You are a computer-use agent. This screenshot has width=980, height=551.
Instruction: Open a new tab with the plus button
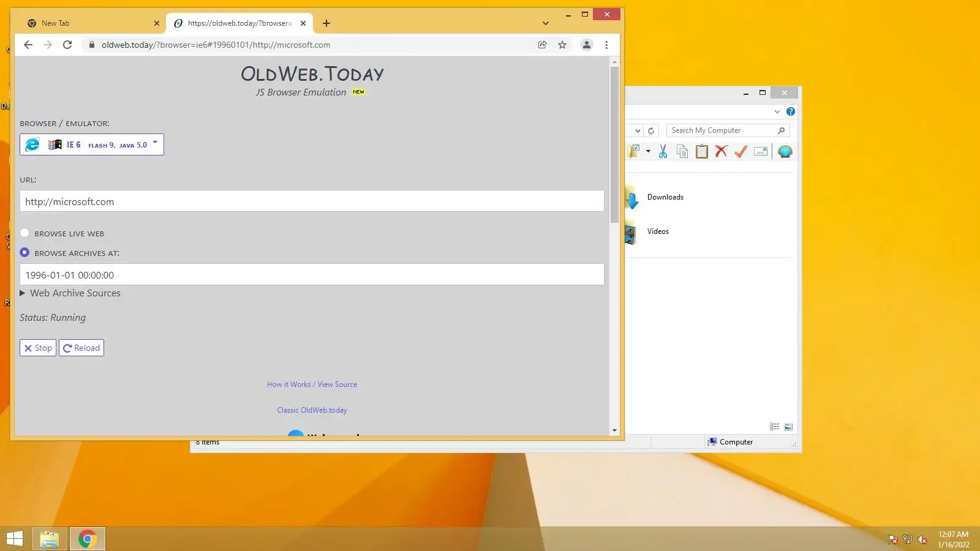[326, 23]
